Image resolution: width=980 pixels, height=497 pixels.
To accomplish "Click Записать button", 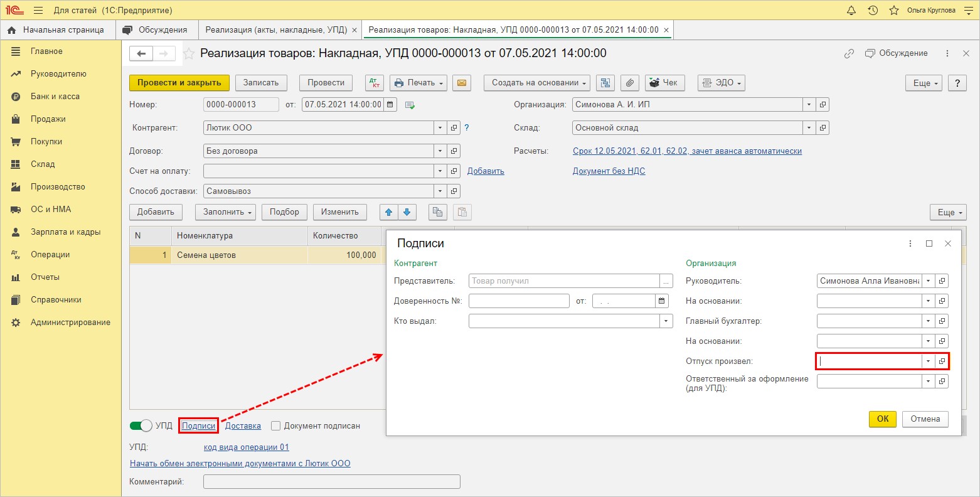I will (x=261, y=83).
